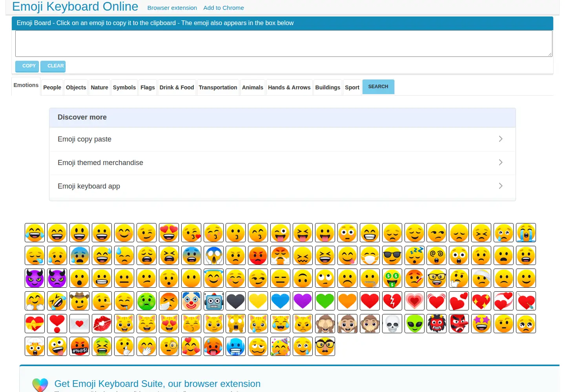Screen dimensions: 565x392
Task: Open the Objects tab
Action: point(76,87)
